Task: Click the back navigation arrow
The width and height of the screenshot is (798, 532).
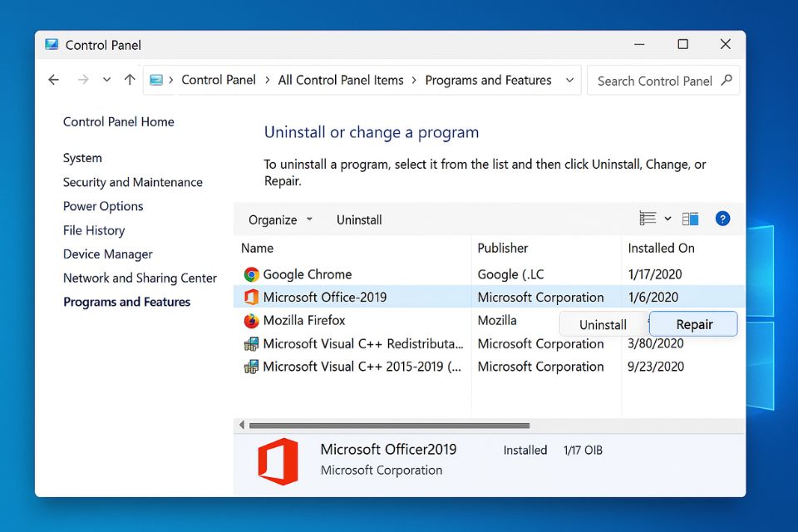Action: point(53,80)
